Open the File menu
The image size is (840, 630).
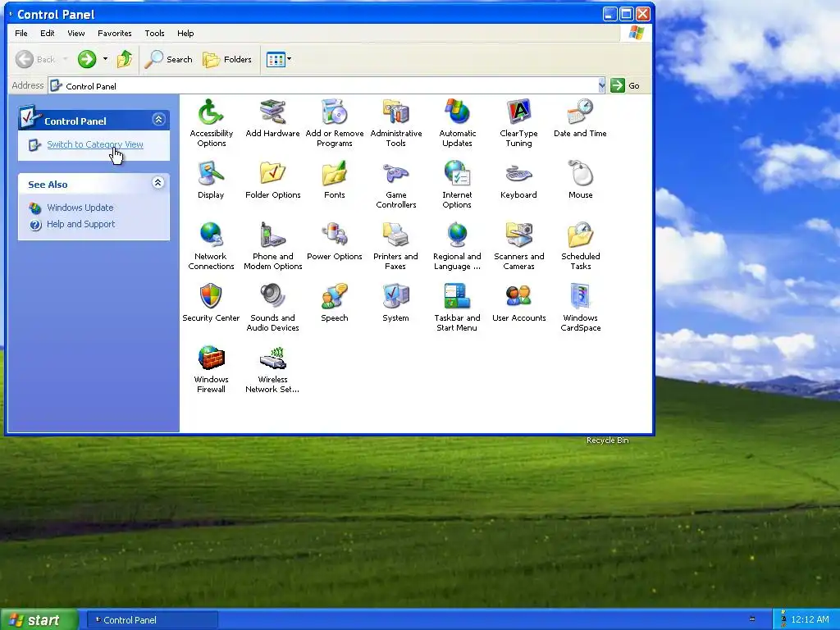pos(21,33)
